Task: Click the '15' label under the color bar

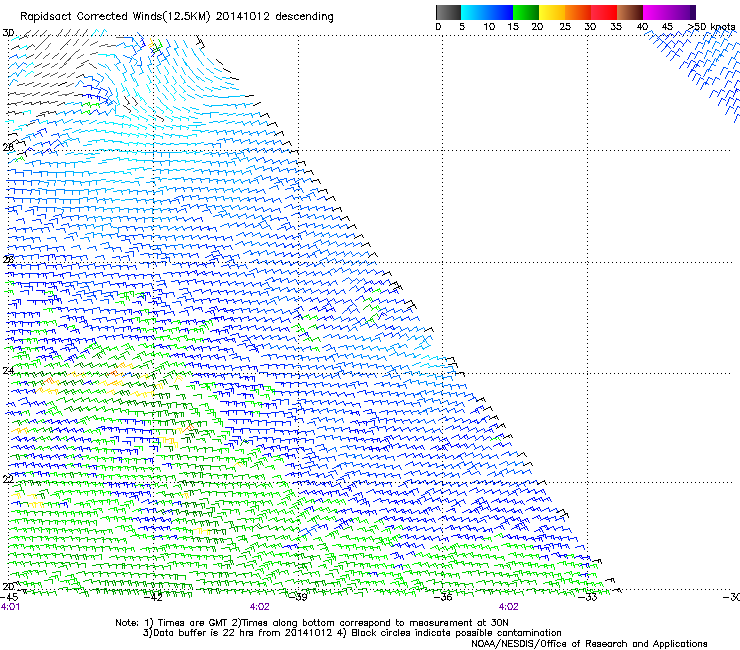Action: pos(513,27)
